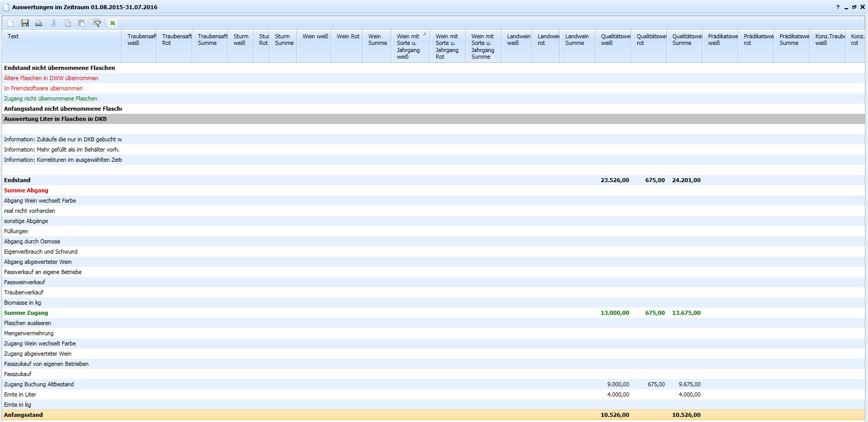Open the filter funnel tool

[97, 23]
